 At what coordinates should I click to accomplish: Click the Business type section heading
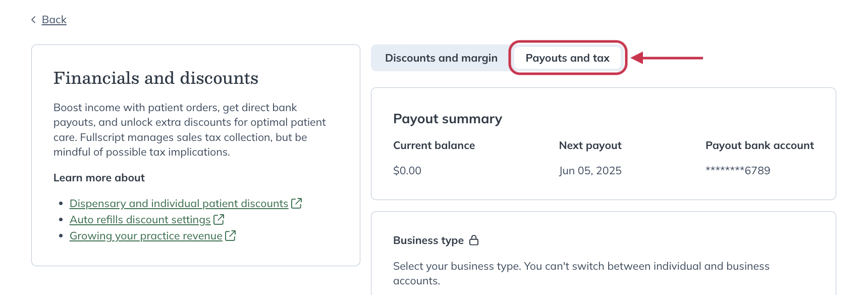(x=429, y=240)
